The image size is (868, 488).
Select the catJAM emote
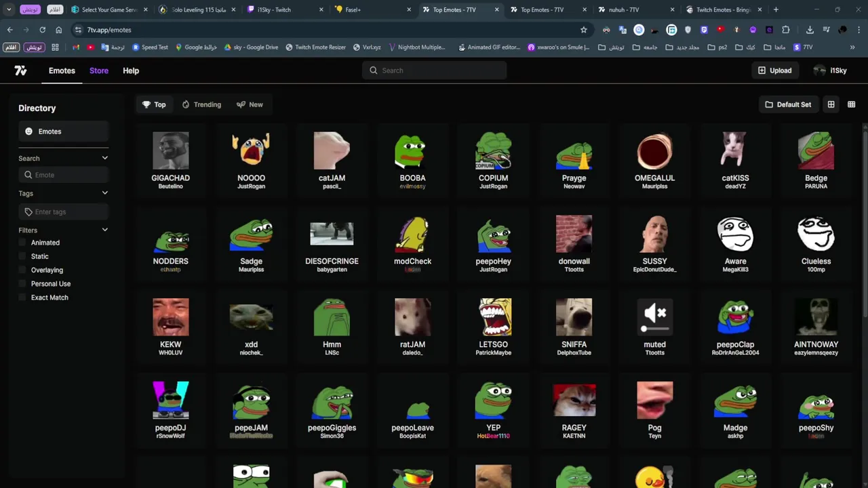(332, 160)
